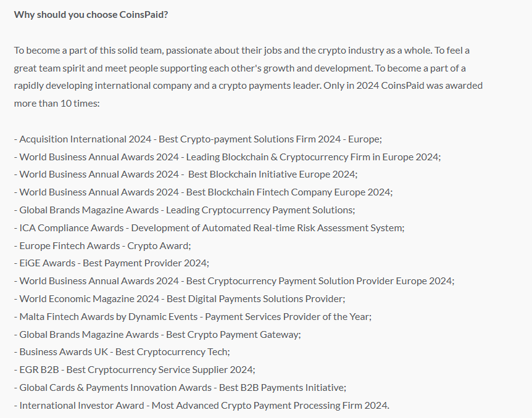Click the Best Blockchain Fintech Company Europe line
Viewport: 532px width, 418px height.
point(203,192)
